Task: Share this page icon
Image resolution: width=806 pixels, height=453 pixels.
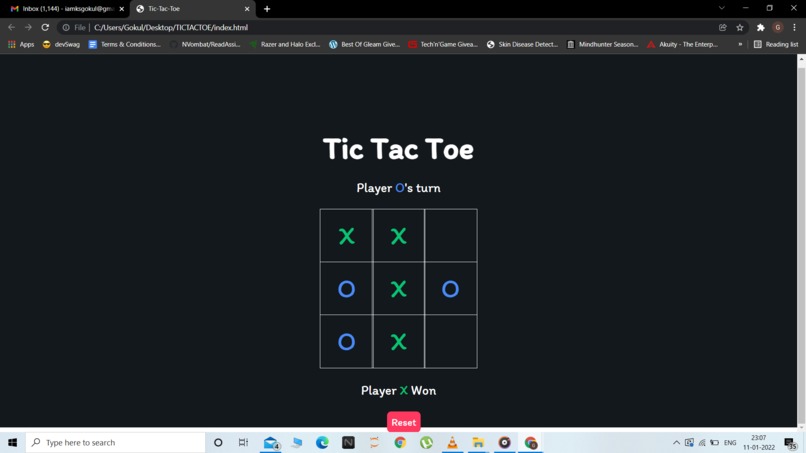Action: 723,27
